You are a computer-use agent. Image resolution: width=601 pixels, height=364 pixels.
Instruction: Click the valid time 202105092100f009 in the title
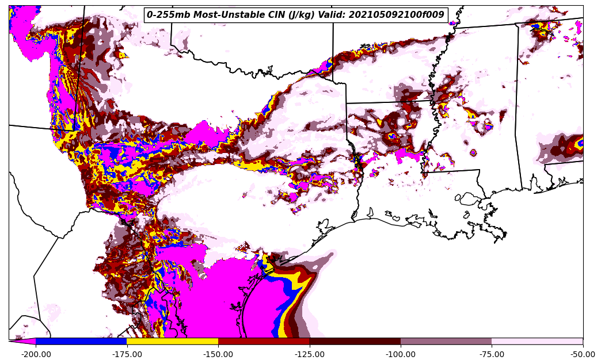[396, 15]
